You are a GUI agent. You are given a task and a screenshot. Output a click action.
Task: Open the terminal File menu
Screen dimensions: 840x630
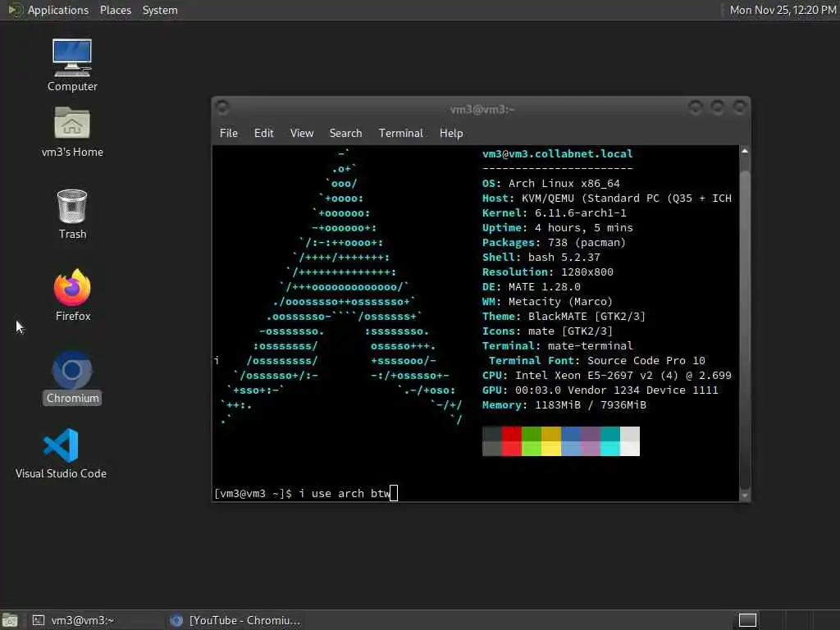coord(228,133)
